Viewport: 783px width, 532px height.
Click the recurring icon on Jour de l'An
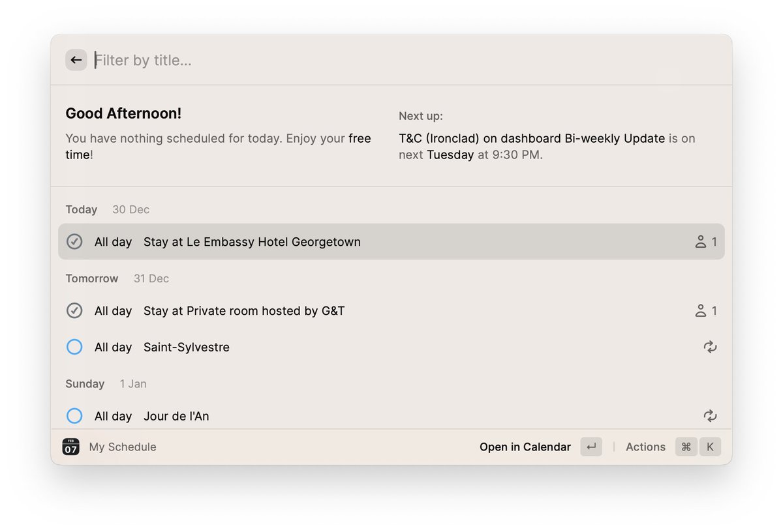tap(710, 416)
